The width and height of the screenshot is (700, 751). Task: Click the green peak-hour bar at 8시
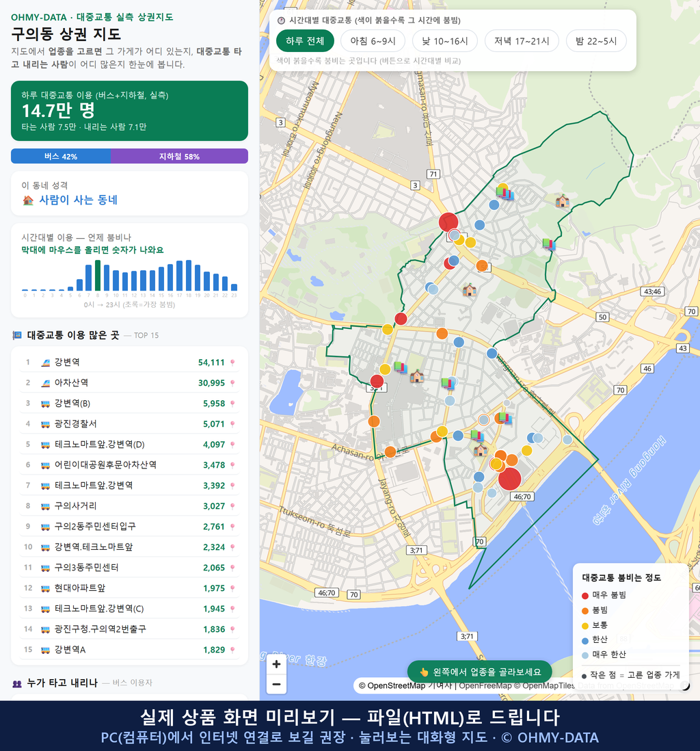coord(98,276)
